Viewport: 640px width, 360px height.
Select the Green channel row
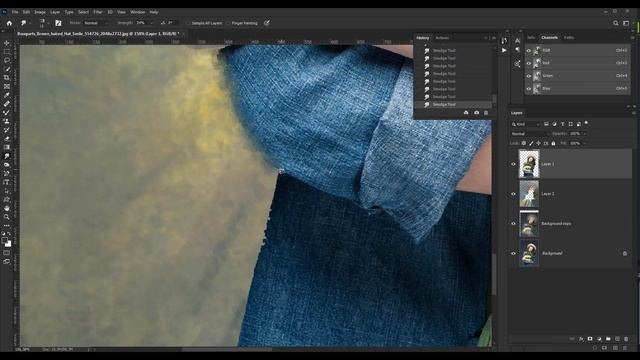click(577, 76)
